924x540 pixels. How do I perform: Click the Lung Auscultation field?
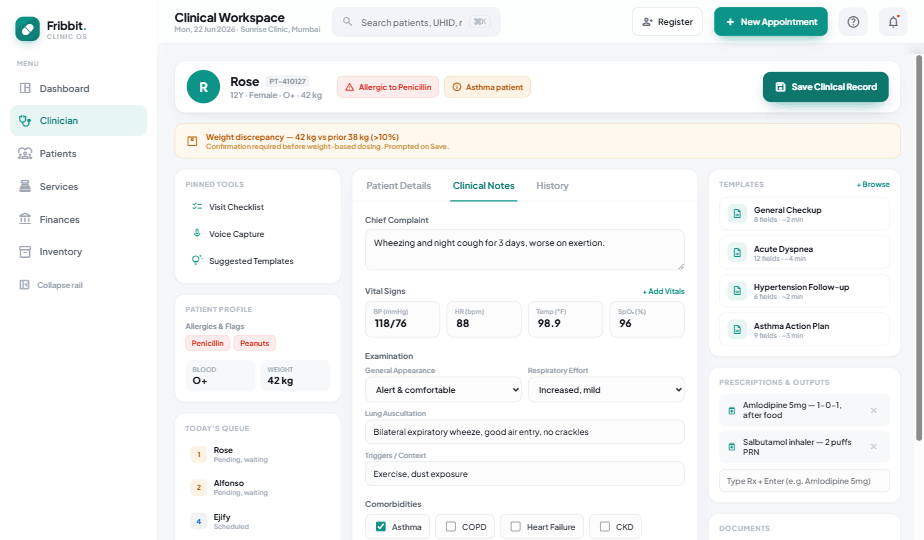[x=524, y=432]
